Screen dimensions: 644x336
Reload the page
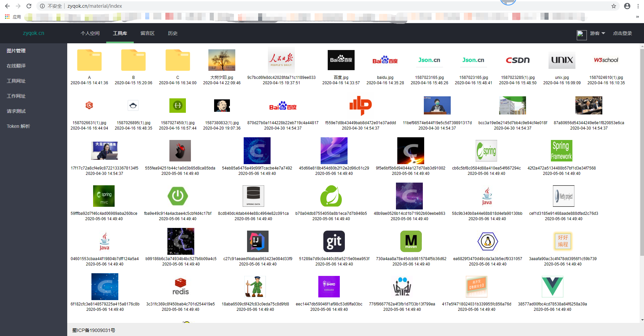click(29, 6)
